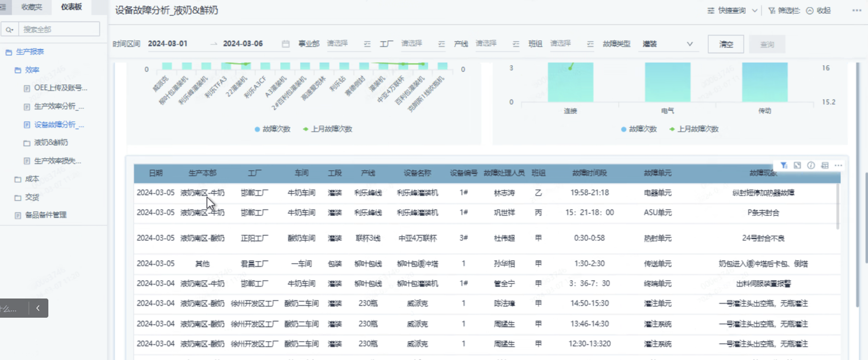Screen dimensions: 868x360
Task: Click the 生产报表 folder icon
Action: pos(9,52)
